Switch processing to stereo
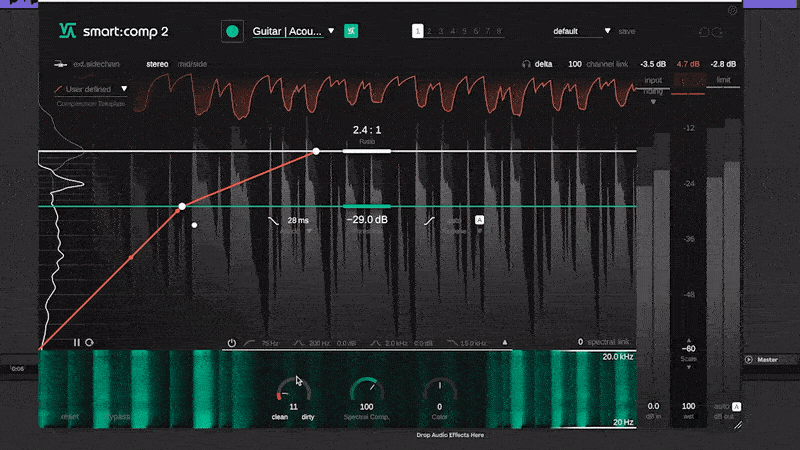This screenshot has width=800, height=450. coord(157,64)
